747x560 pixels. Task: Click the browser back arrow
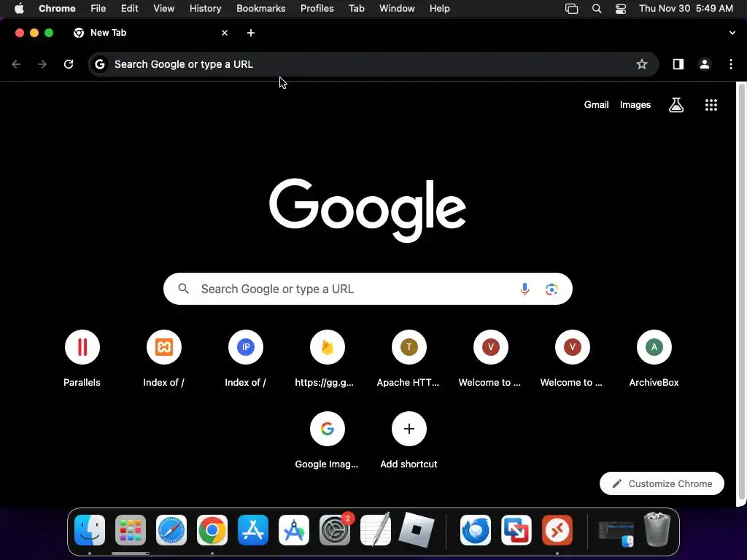(x=16, y=64)
